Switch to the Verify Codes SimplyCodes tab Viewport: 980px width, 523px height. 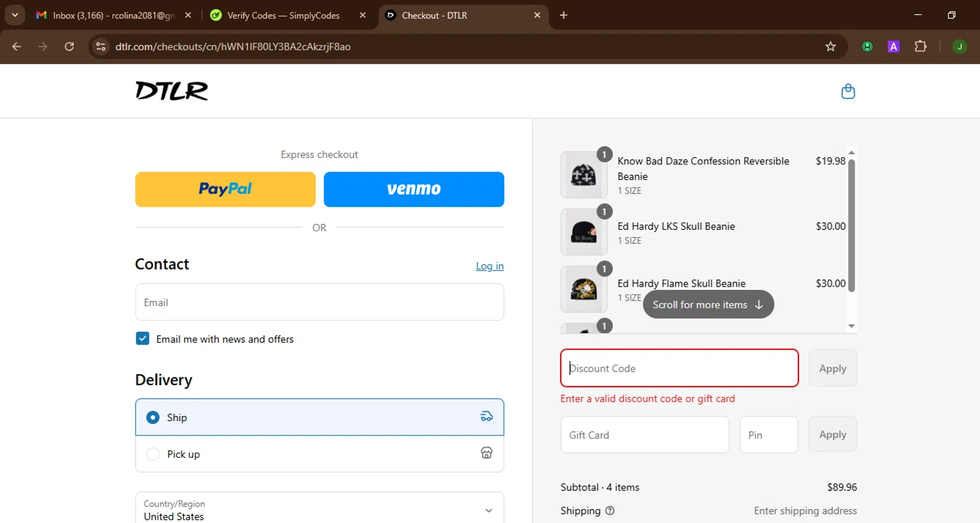coord(287,15)
